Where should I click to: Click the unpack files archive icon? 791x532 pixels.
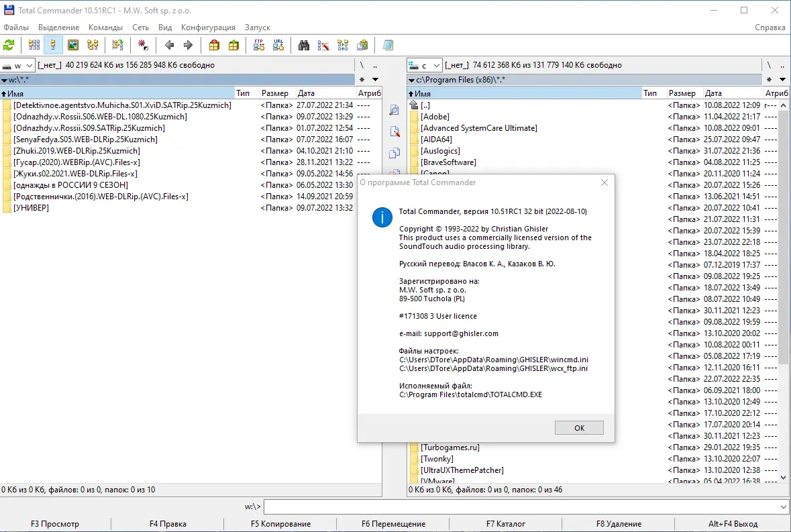click(x=233, y=46)
